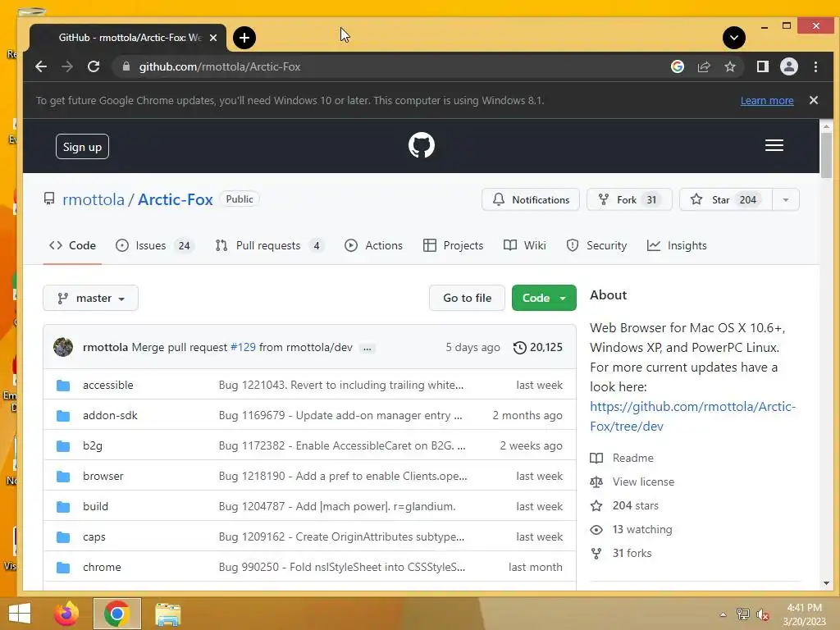Open the build folder
Screen dimensions: 840x630
pyautogui.click(x=95, y=506)
